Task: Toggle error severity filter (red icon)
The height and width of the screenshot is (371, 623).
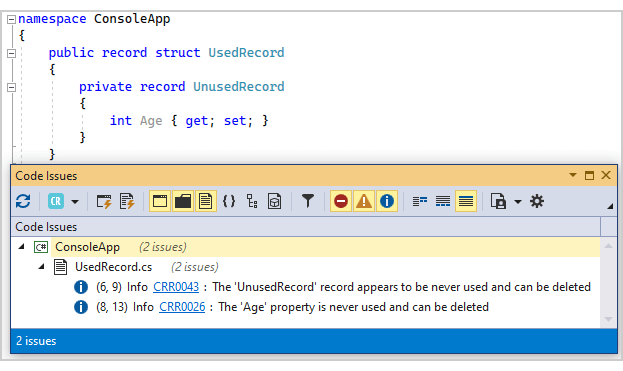Action: coord(341,201)
